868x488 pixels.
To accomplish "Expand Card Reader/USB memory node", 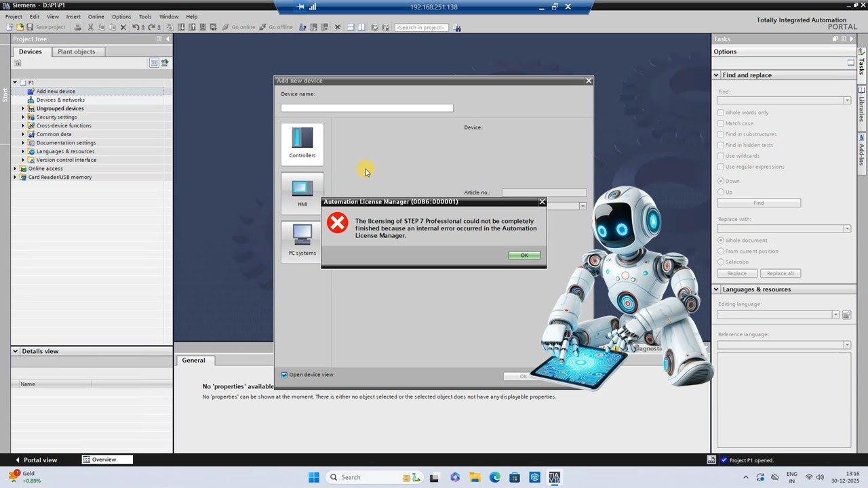I will [x=15, y=177].
